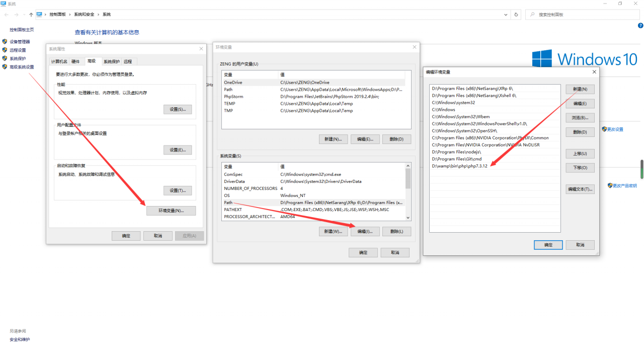Open 远程设置 in the left sidebar
Image resolution: width=644 pixels, height=349 pixels.
[18, 50]
